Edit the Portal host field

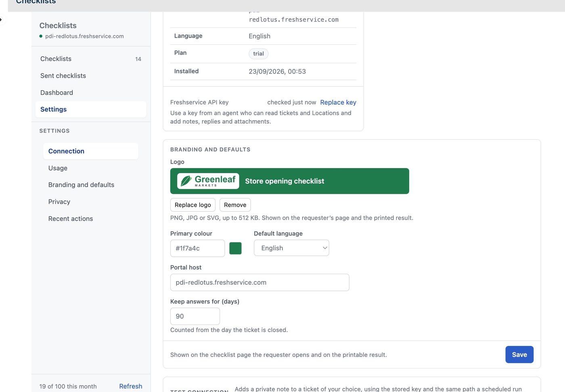coord(259,283)
